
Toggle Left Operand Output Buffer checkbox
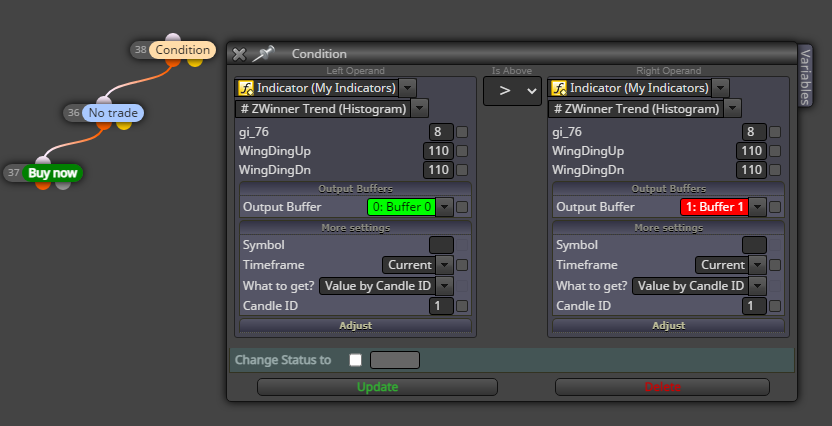click(462, 207)
